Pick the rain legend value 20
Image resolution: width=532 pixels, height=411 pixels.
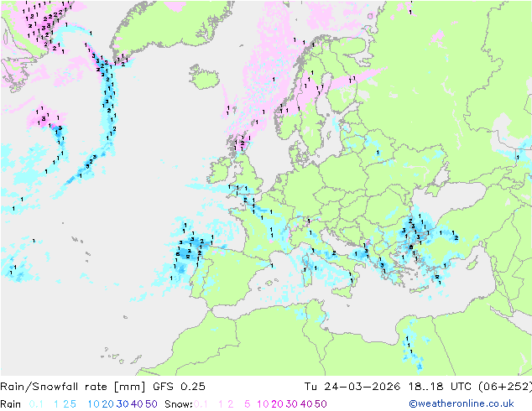click(108, 404)
